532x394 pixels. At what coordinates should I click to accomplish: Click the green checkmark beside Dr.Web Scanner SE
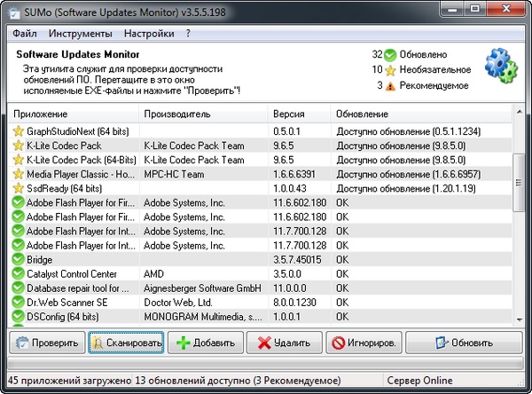tap(17, 303)
